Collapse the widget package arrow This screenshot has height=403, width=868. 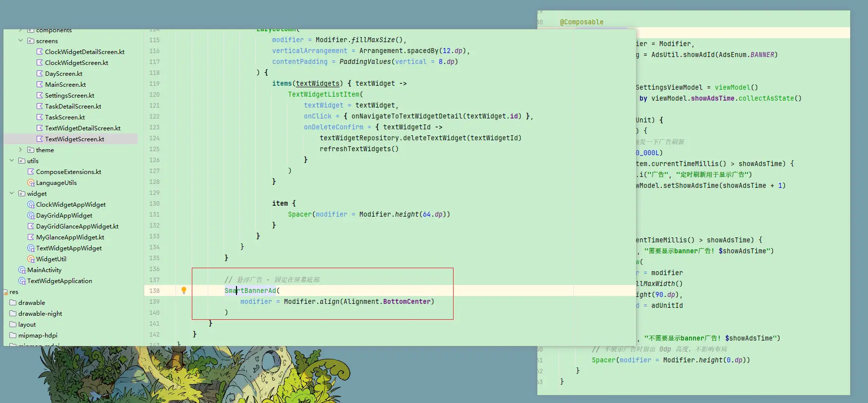click(x=11, y=194)
